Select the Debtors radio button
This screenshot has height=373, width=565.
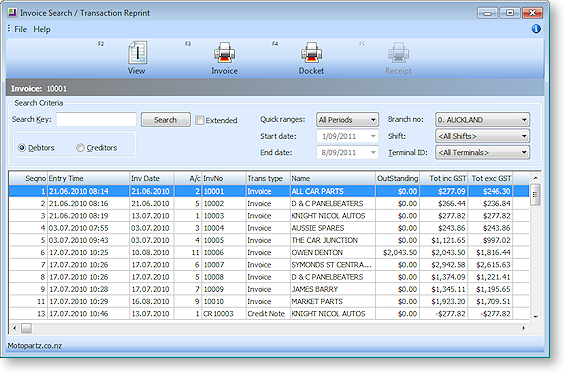pyautogui.click(x=22, y=148)
